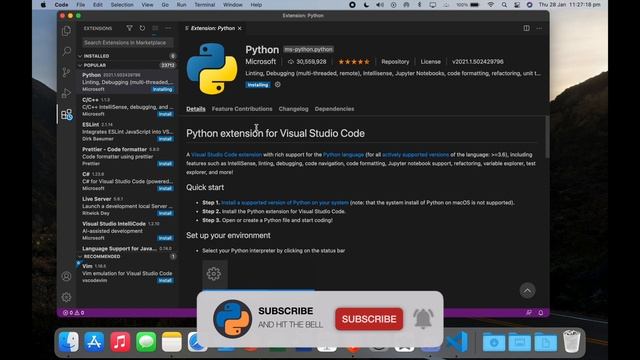Install the C/C++ extension
The image size is (640, 360).
pyautogui.click(x=165, y=114)
